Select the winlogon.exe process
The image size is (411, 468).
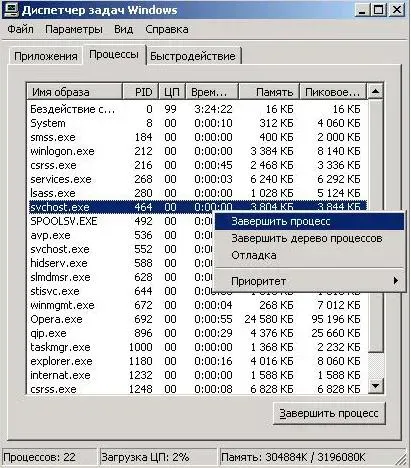pyautogui.click(x=198, y=151)
